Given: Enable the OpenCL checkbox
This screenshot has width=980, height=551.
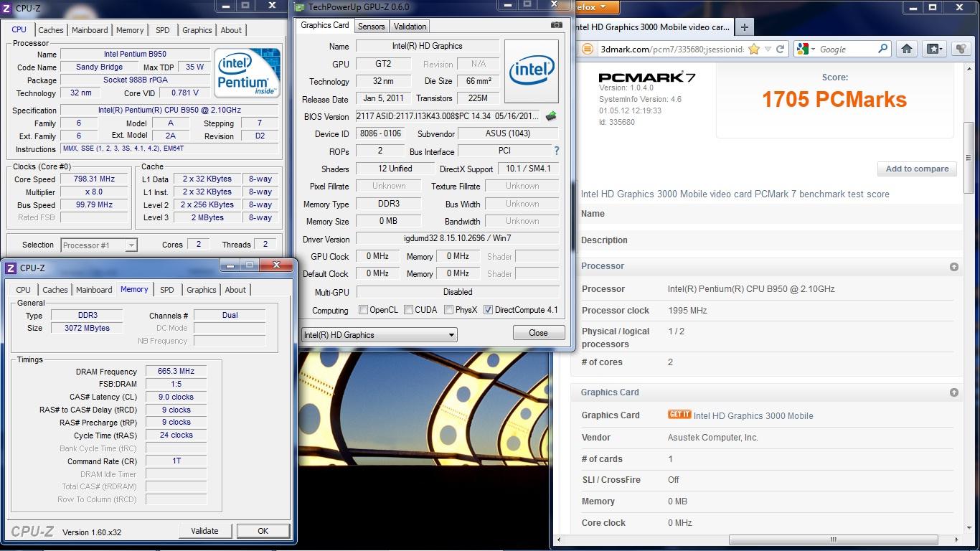Looking at the screenshot, I should pos(363,310).
